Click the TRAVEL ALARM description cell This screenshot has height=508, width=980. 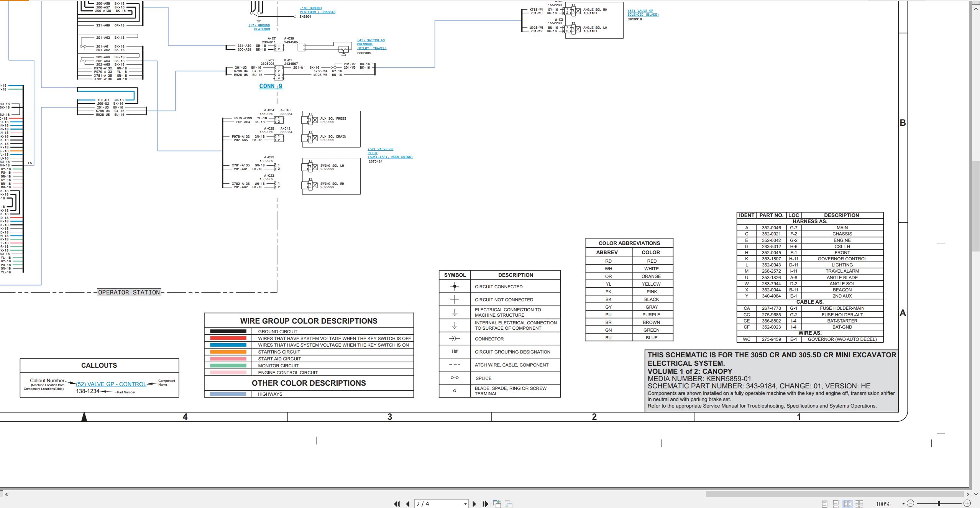pyautogui.click(x=842, y=271)
